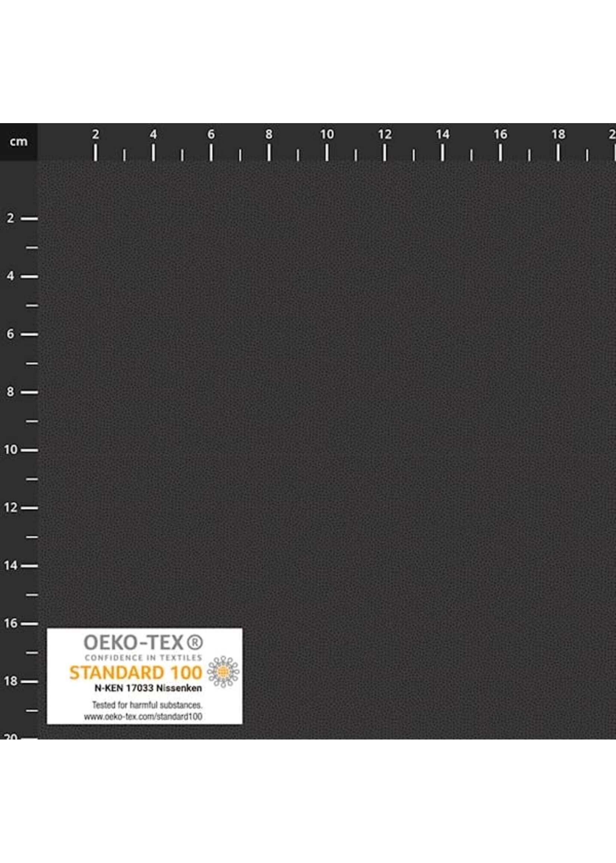Image resolution: width=616 pixels, height=863 pixels.
Task: Select the 14 label on the top ruler
Action: [443, 134]
